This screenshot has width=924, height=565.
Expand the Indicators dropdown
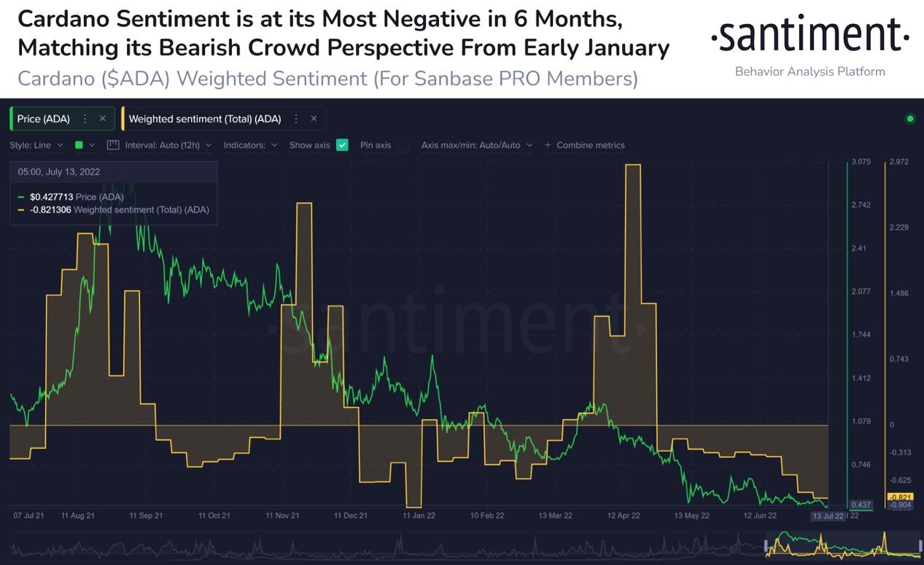(x=250, y=145)
